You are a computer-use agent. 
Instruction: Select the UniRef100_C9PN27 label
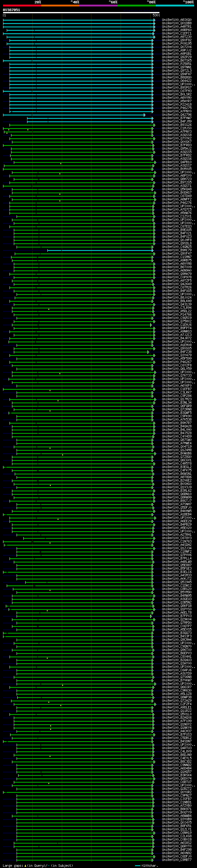(177, 796)
